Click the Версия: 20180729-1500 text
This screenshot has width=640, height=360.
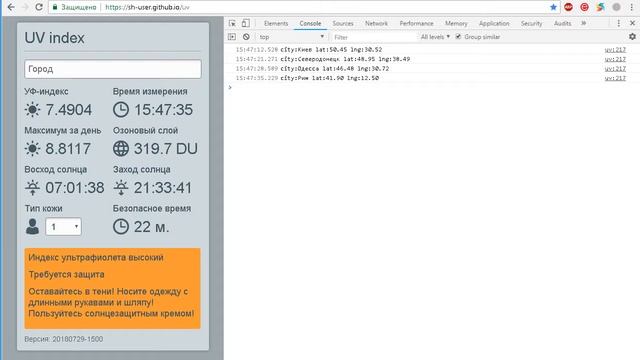click(64, 339)
